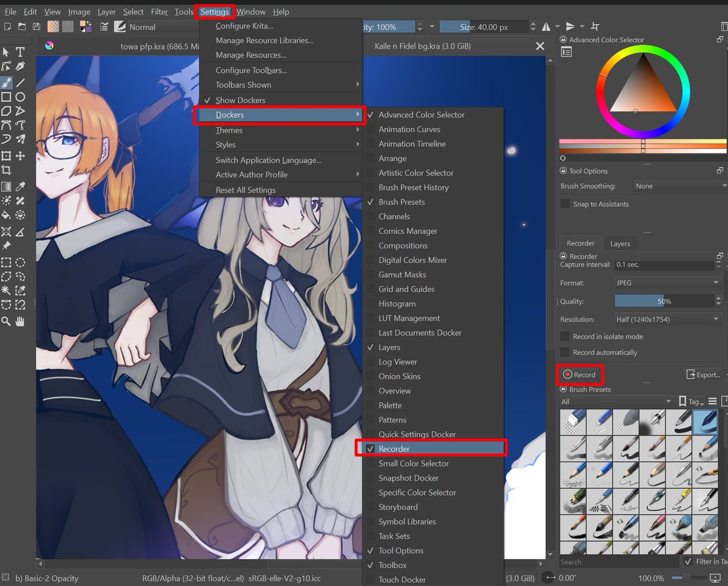The image size is (728, 586).
Task: Select the Elliptical Selection tool
Action: [20, 262]
